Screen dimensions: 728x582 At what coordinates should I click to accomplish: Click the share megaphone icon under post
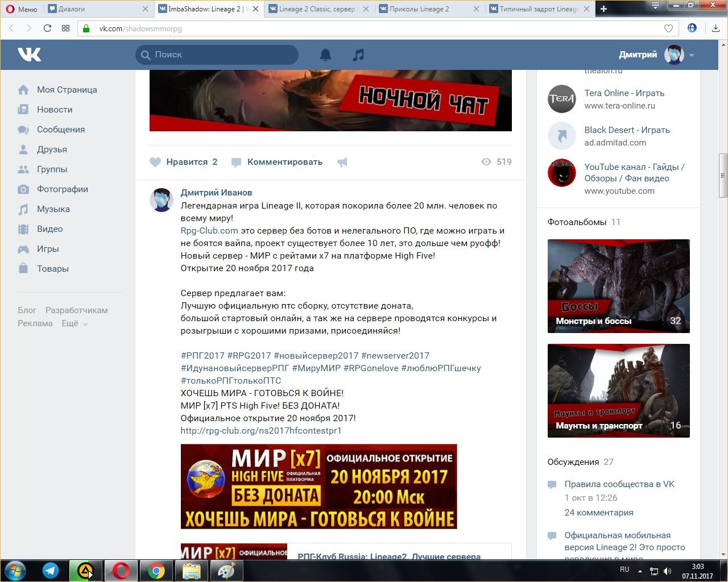342,163
